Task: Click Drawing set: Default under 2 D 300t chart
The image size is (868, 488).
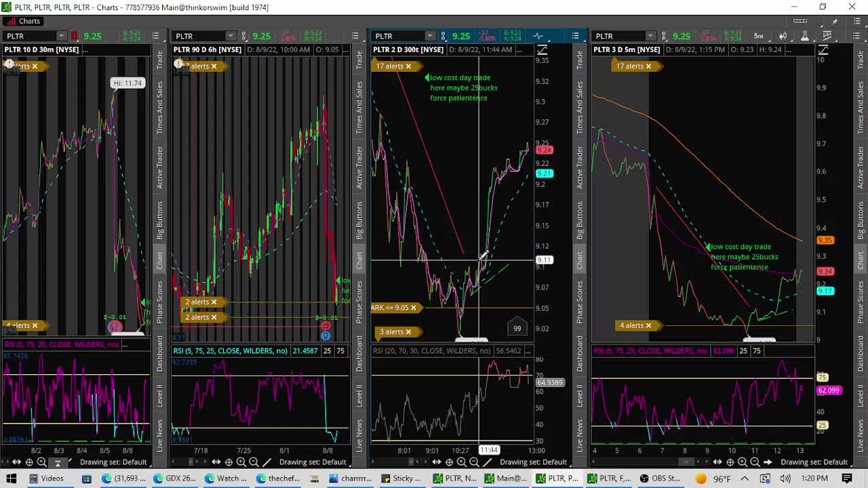Action: (x=533, y=462)
